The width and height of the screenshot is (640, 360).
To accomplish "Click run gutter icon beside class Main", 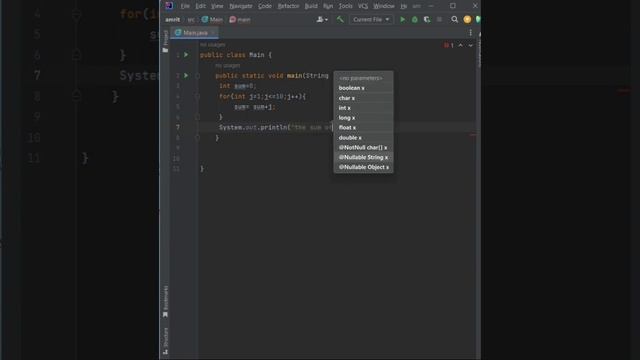I will point(186,55).
